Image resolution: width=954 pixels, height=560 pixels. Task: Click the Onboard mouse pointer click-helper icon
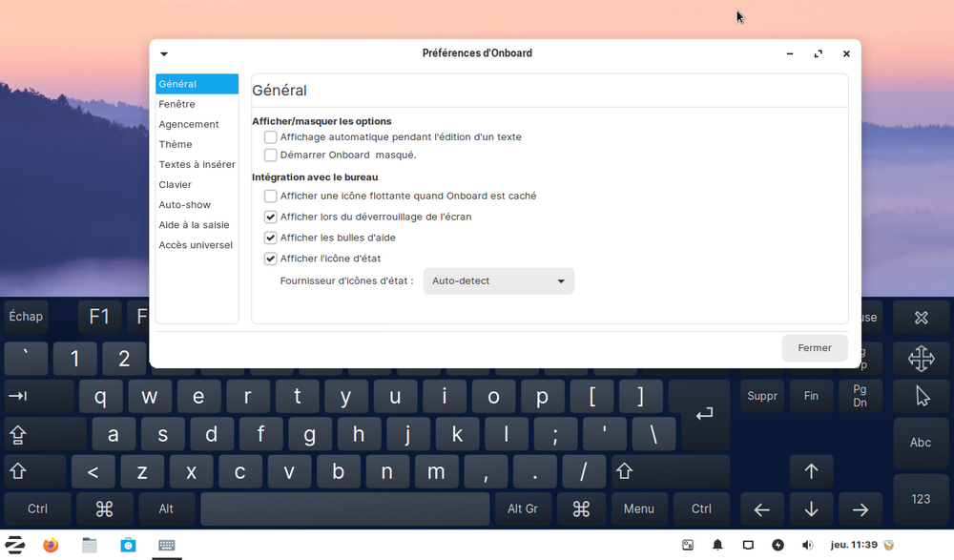coord(921,396)
